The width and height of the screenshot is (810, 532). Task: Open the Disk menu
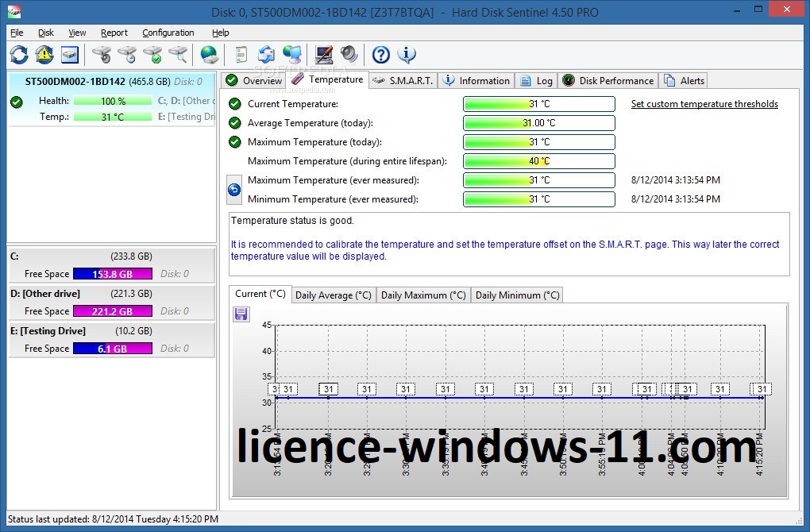[x=46, y=33]
